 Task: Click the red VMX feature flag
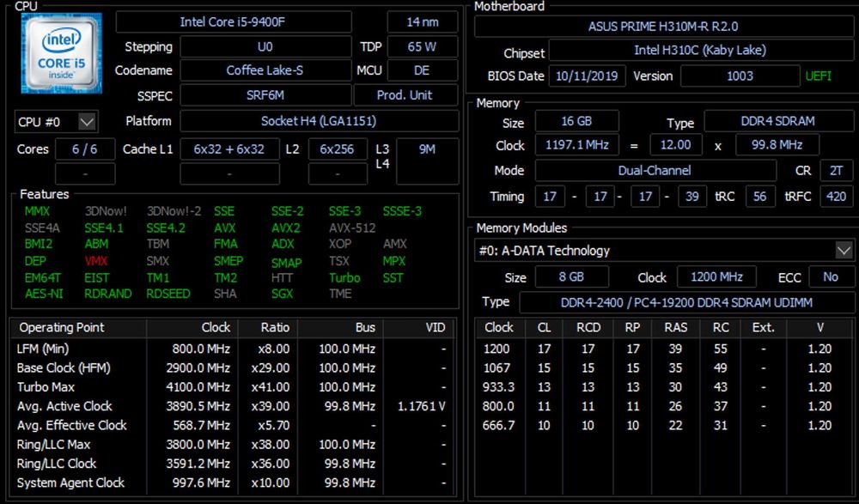(96, 261)
